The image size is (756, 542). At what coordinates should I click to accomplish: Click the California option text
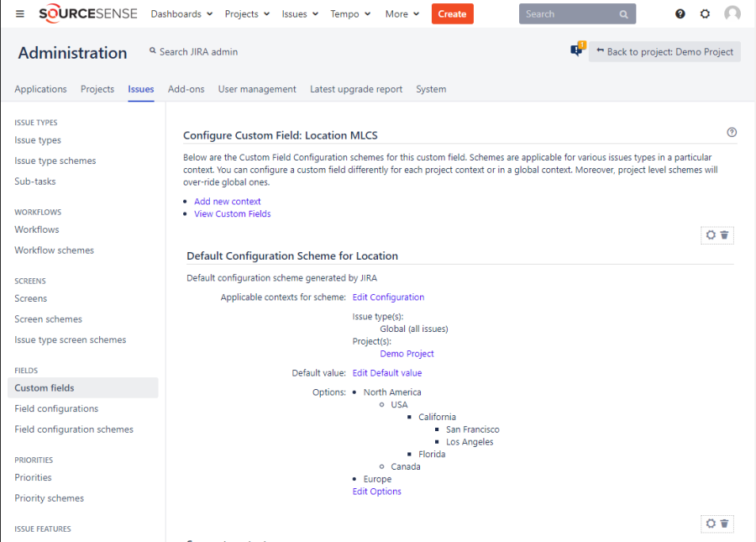click(x=437, y=417)
